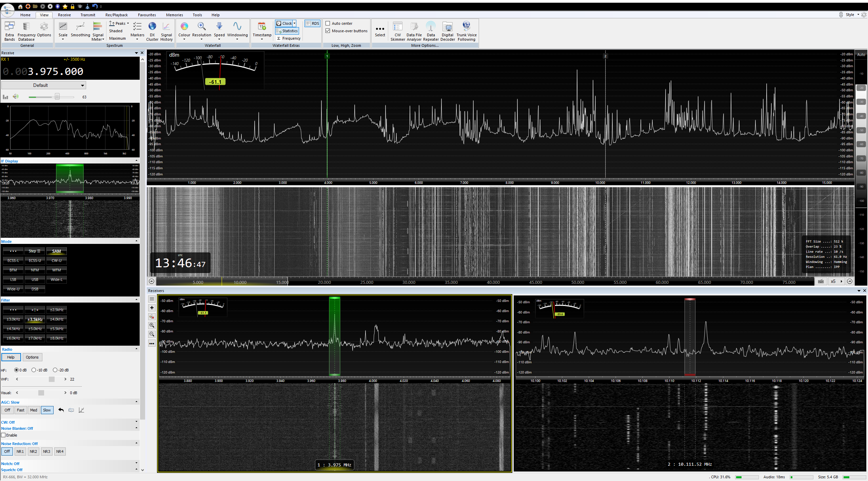Enable the Auto center checkbox
868x481 pixels.
click(328, 23)
